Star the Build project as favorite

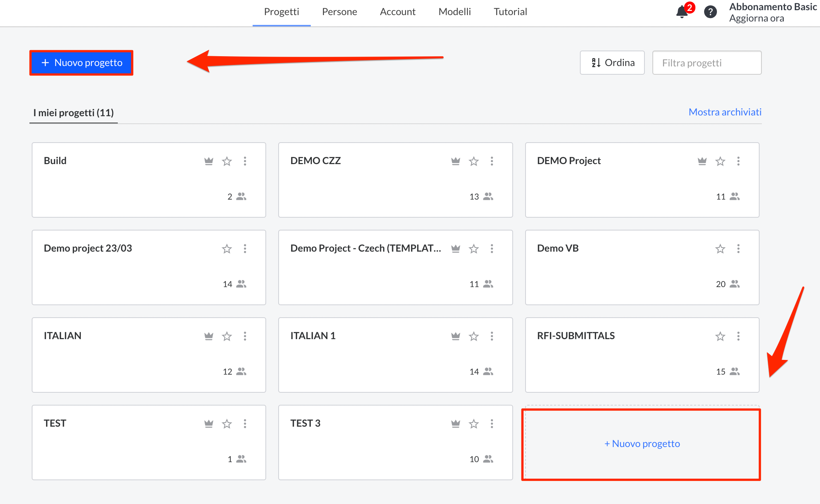(x=227, y=161)
